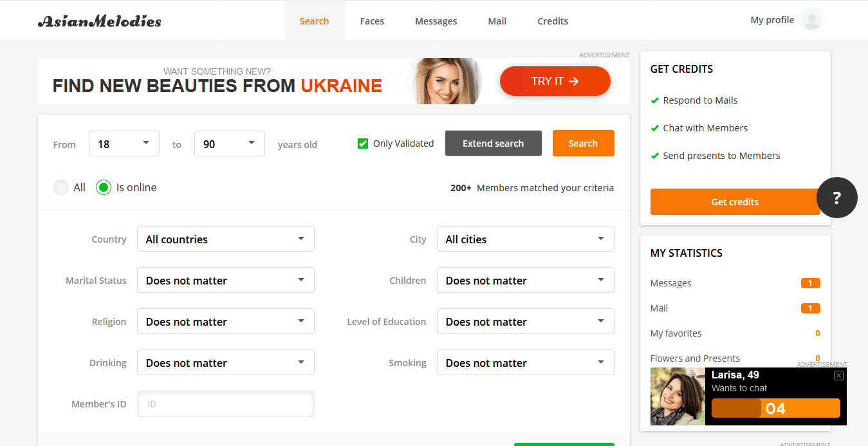
Task: Click the Member's ID input field
Action: coord(226,404)
